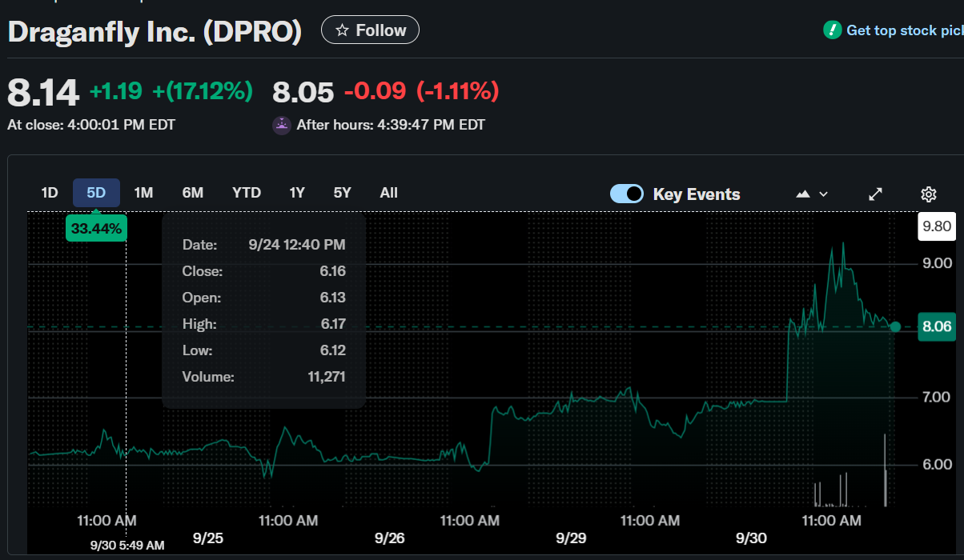Switch chart to 1M range
Image resolution: width=964 pixels, height=560 pixels.
pos(143,193)
